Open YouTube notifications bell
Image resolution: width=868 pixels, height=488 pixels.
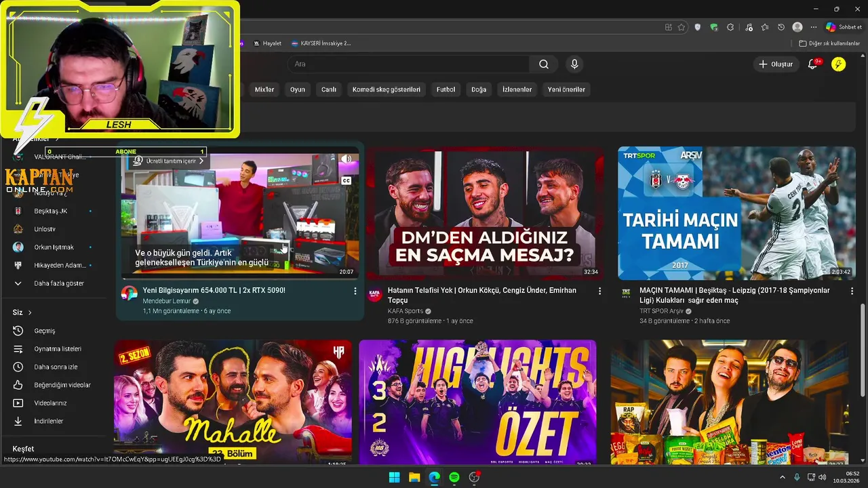(813, 64)
